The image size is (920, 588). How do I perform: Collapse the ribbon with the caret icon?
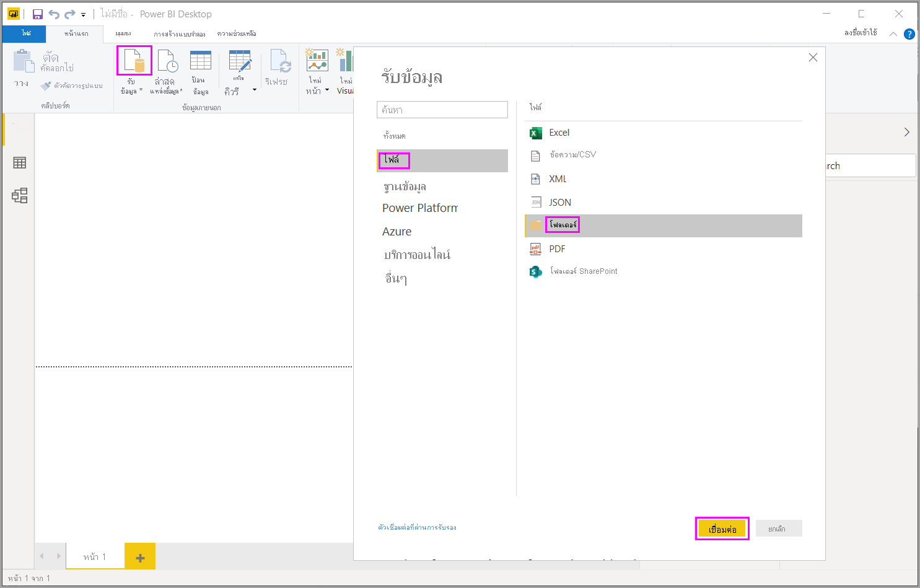pyautogui.click(x=893, y=34)
